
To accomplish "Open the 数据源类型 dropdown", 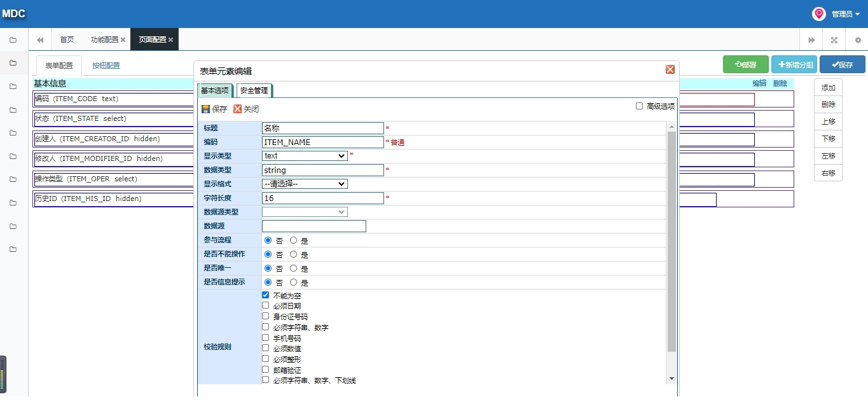I will [x=305, y=212].
